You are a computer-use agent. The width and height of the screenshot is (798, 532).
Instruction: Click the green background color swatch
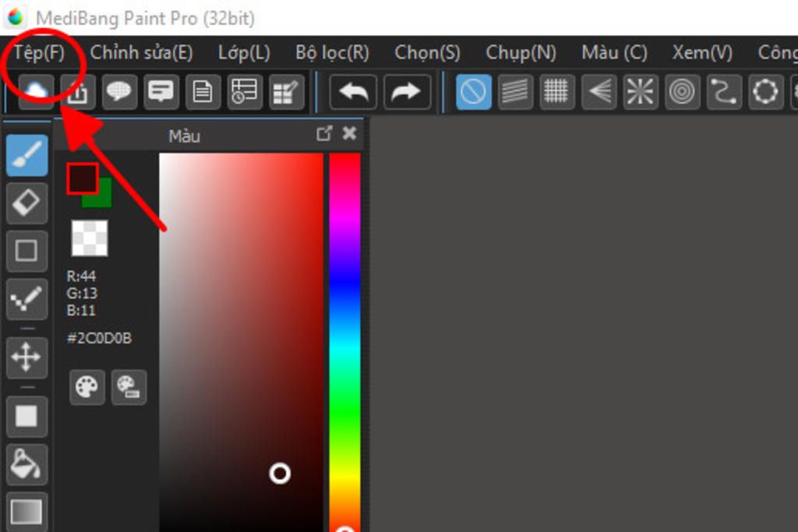[x=104, y=200]
